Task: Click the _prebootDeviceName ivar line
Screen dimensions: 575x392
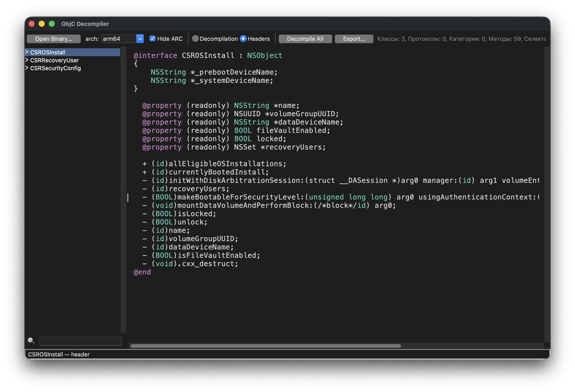Action: click(214, 72)
